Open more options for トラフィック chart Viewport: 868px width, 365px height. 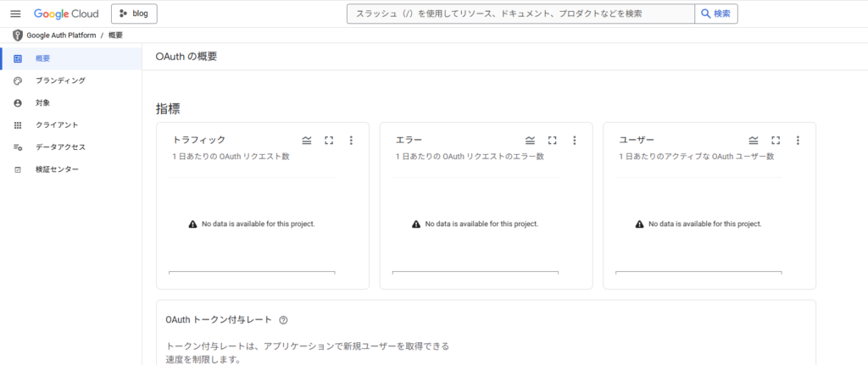(x=351, y=141)
